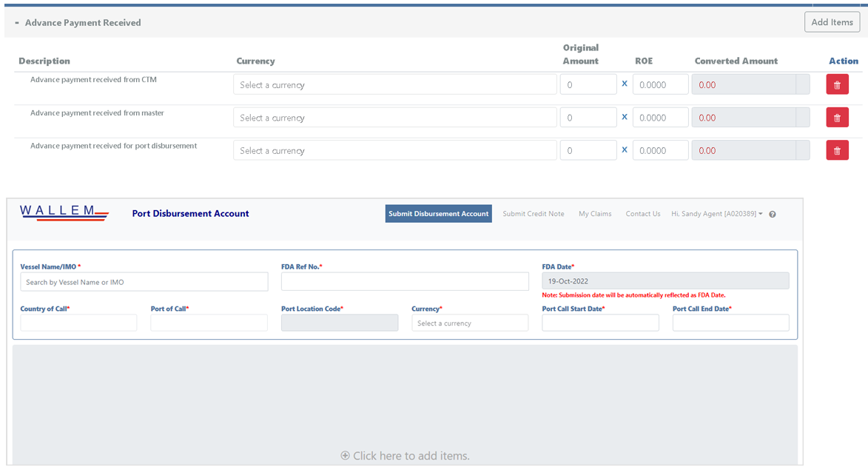
Task: Open the Submit Credit Note tab
Action: click(533, 214)
